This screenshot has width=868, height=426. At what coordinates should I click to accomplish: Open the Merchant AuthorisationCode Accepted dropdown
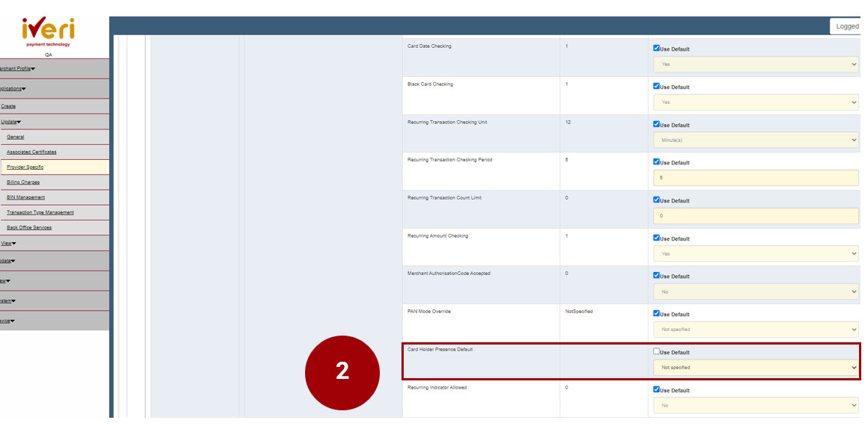click(x=755, y=291)
